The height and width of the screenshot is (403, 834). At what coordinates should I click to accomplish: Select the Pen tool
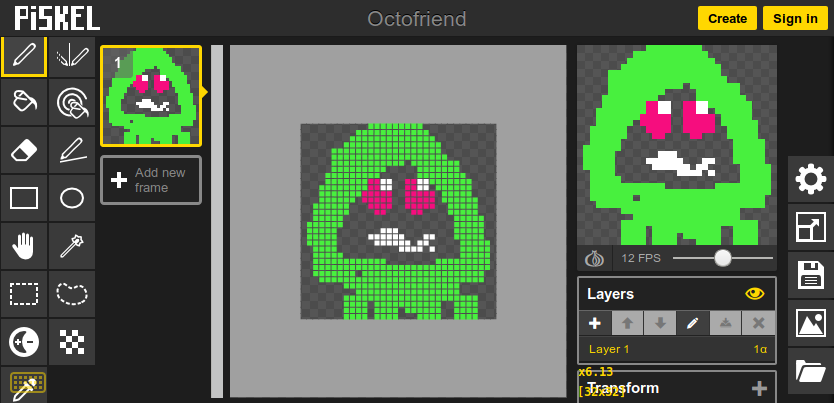(x=23, y=56)
